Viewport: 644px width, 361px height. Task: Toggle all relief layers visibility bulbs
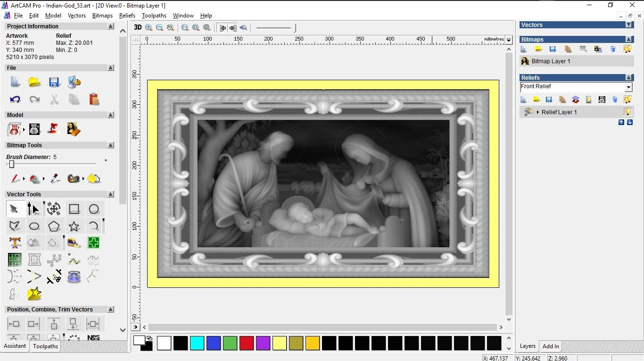pos(627,100)
